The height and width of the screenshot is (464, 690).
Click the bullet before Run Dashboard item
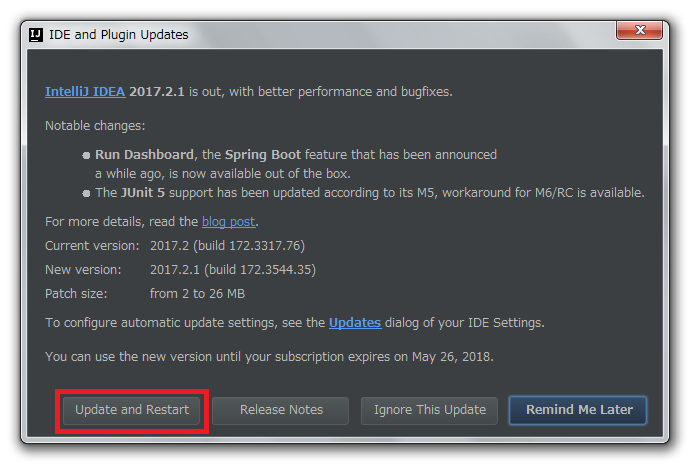pos(86,155)
